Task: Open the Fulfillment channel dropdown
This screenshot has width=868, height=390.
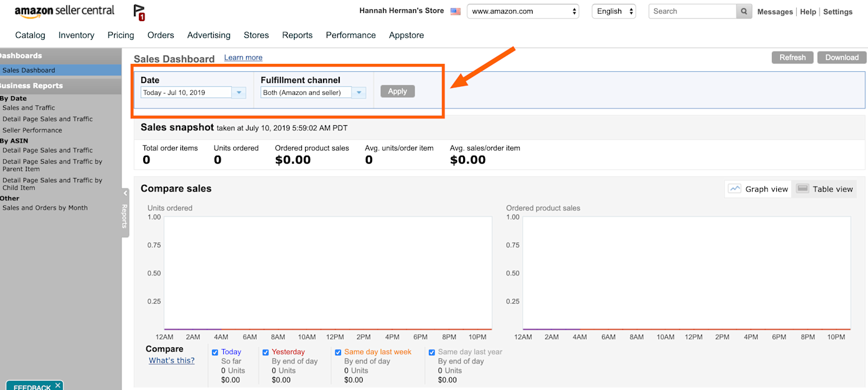Action: [x=314, y=92]
